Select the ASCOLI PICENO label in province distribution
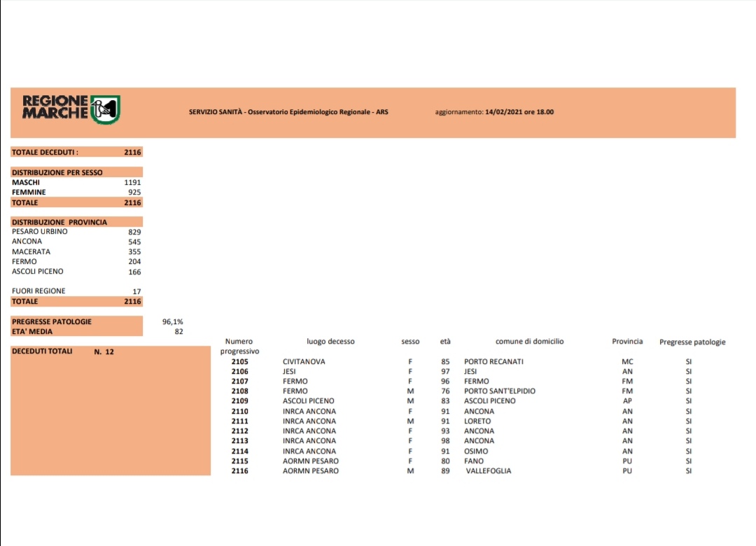Screen dimensions: 756x546 (38, 272)
